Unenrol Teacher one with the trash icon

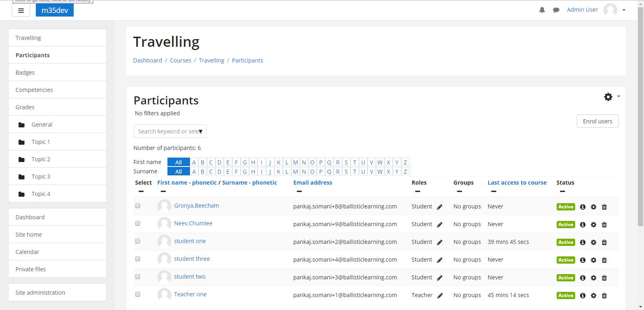click(604, 295)
